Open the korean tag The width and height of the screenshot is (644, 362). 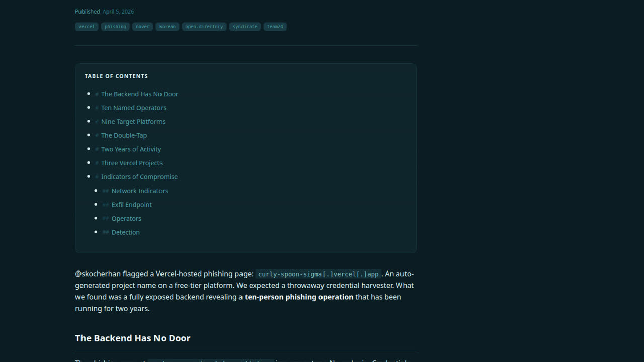click(x=168, y=27)
